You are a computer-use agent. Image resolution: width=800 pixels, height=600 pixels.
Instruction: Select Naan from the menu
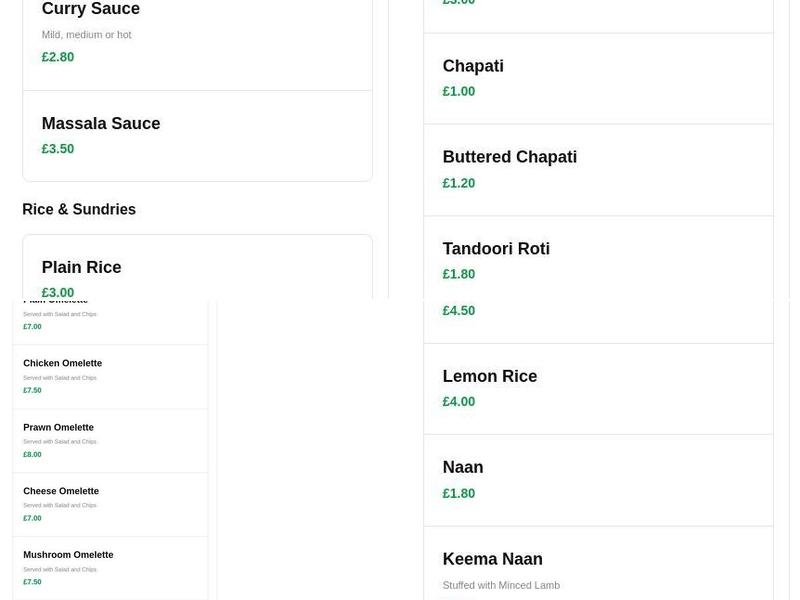pos(463,466)
